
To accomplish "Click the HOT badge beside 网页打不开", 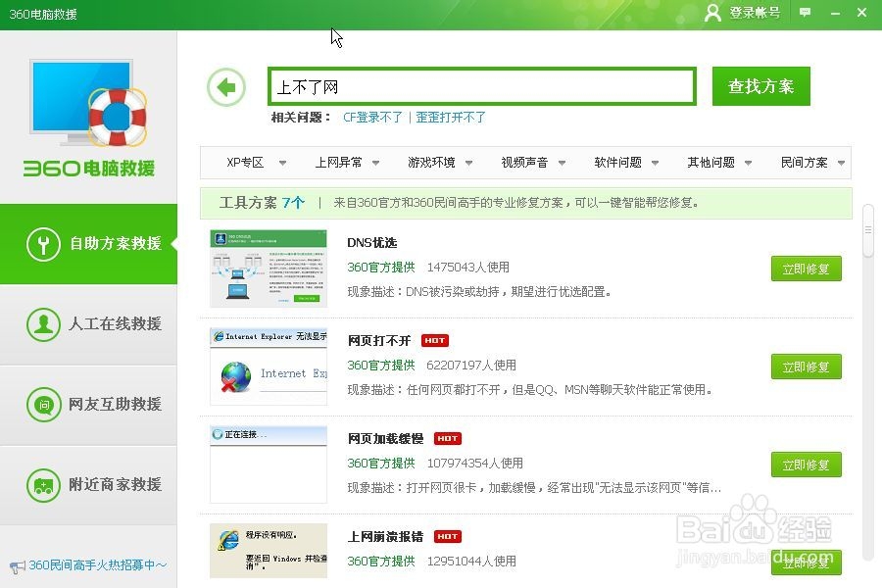I will (435, 340).
